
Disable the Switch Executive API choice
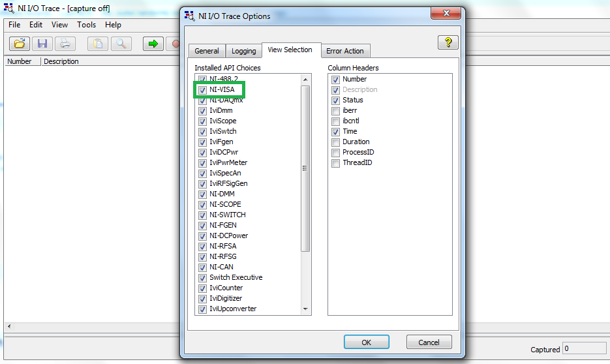click(202, 278)
